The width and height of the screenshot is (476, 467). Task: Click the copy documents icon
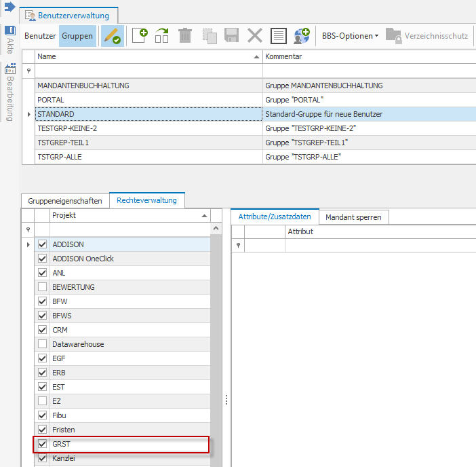210,36
